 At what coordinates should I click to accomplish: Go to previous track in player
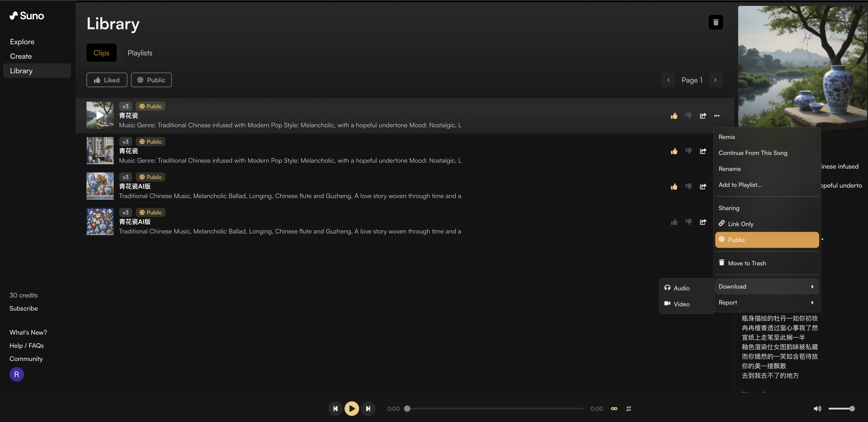coord(335,409)
